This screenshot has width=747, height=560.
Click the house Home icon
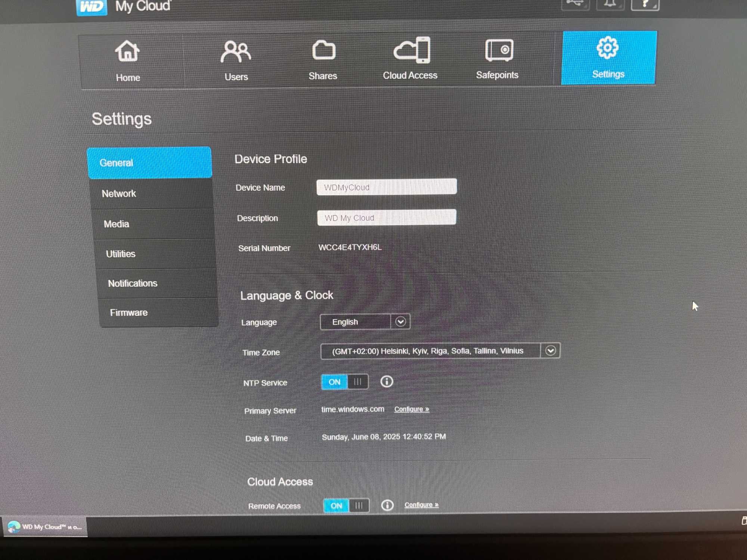point(127,51)
